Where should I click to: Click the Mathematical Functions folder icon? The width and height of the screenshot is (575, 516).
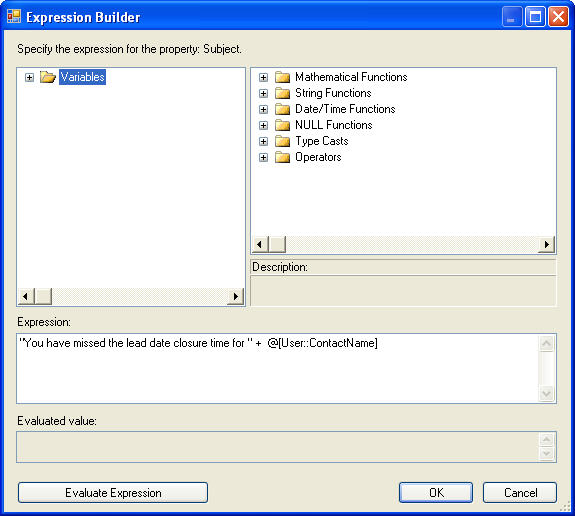[x=282, y=77]
